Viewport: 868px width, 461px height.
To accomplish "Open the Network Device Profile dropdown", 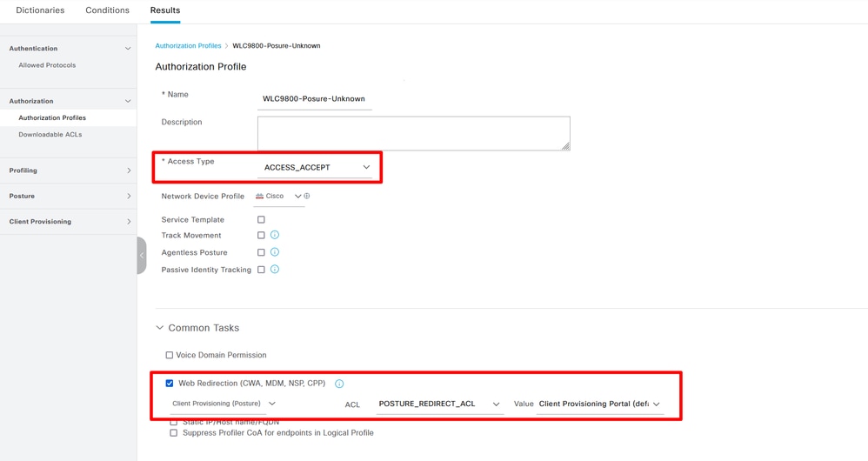I will coord(278,197).
